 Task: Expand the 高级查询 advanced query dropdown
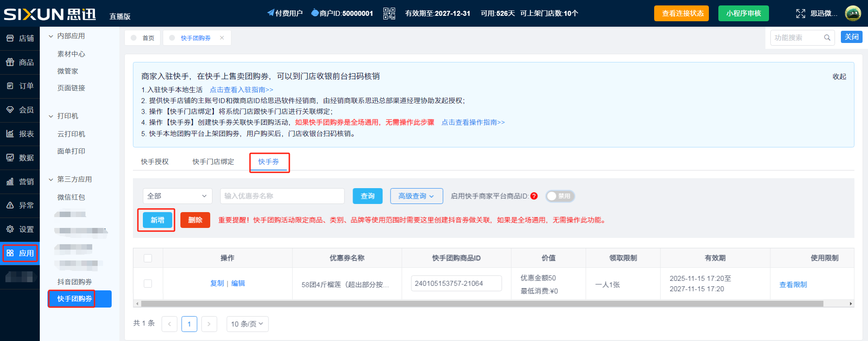pyautogui.click(x=416, y=196)
